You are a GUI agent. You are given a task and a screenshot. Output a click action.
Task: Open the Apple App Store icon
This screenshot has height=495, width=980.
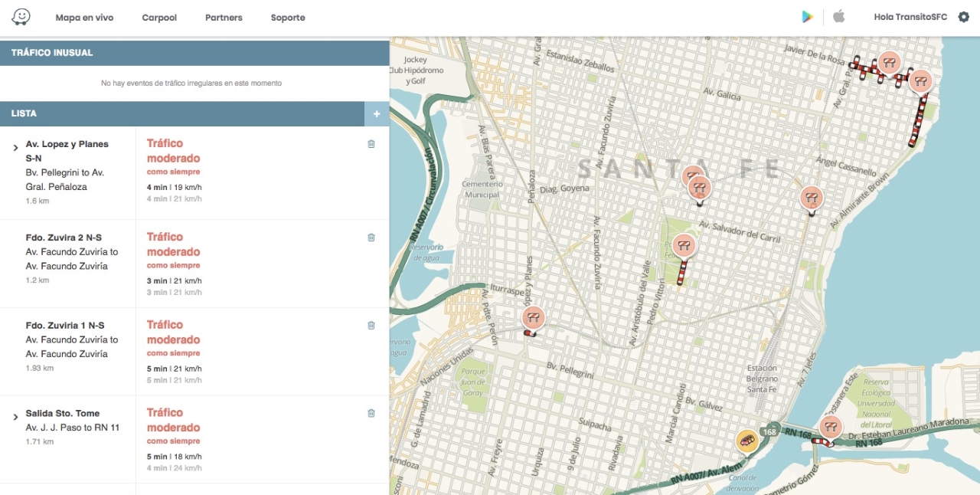tap(839, 17)
